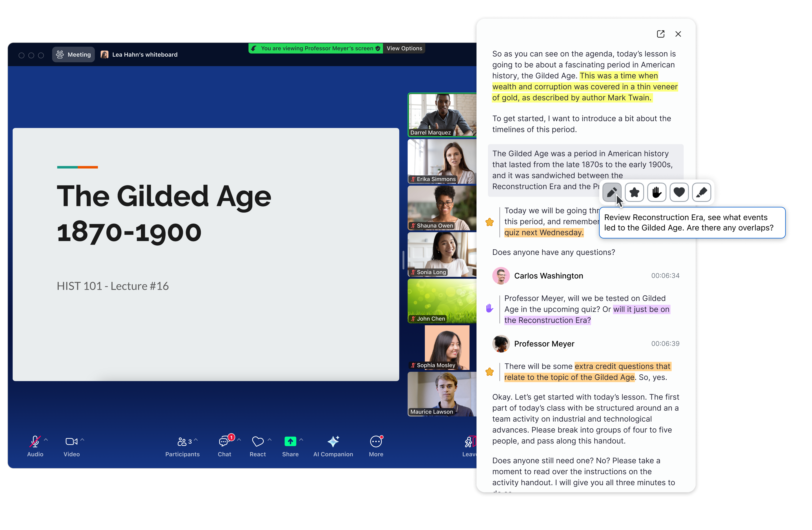The image size is (812, 530).
Task: Expand the Audio options chevron
Action: click(46, 440)
